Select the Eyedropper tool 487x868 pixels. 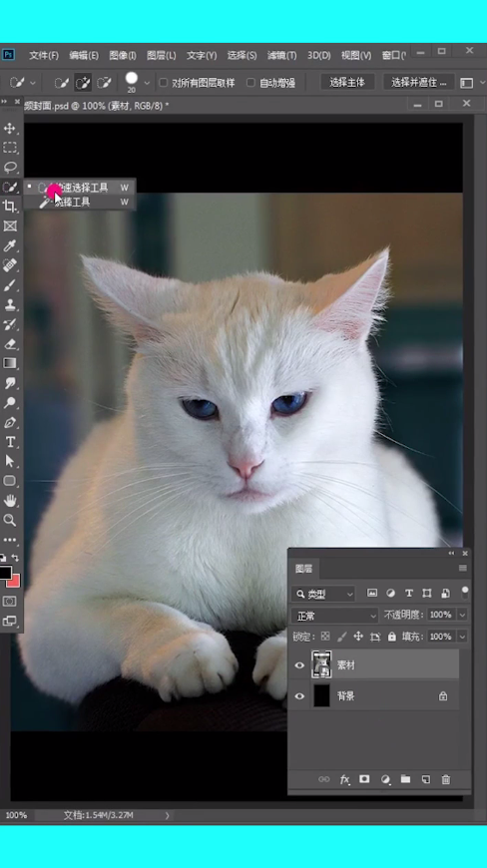[10, 245]
